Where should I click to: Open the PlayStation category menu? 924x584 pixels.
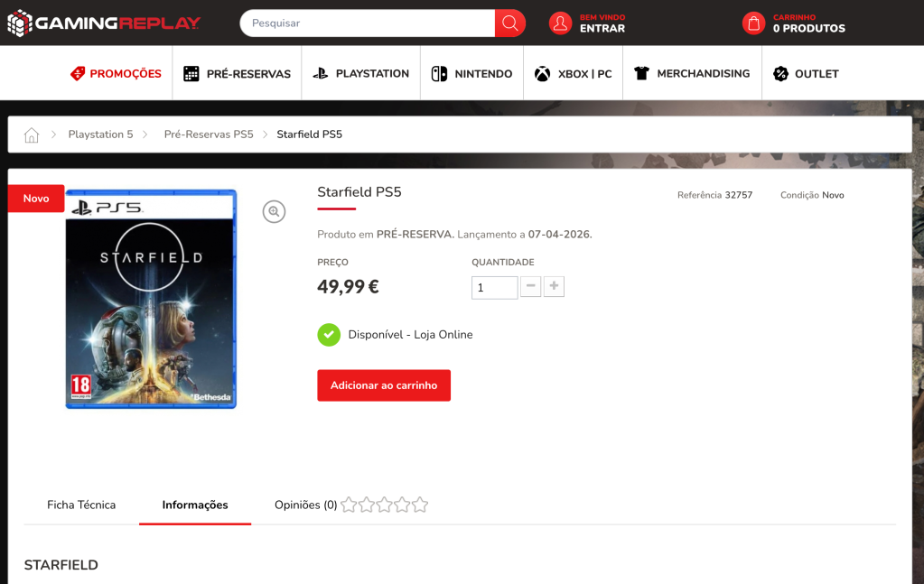[361, 74]
